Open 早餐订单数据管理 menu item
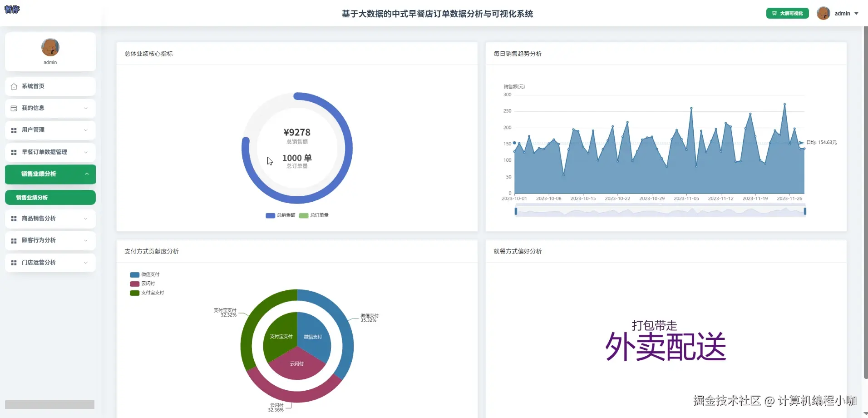The width and height of the screenshot is (868, 418). pyautogui.click(x=50, y=152)
